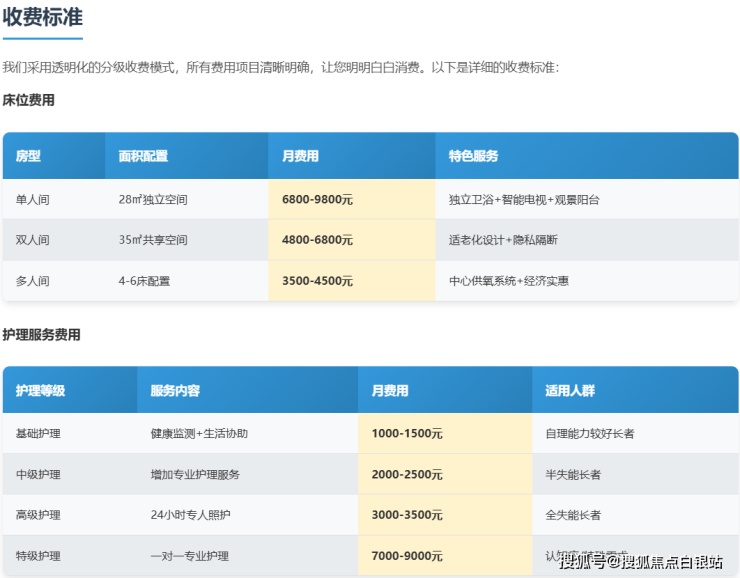740x578 pixels.
Task: Select the 基础护理 row label
Action: 38,434
